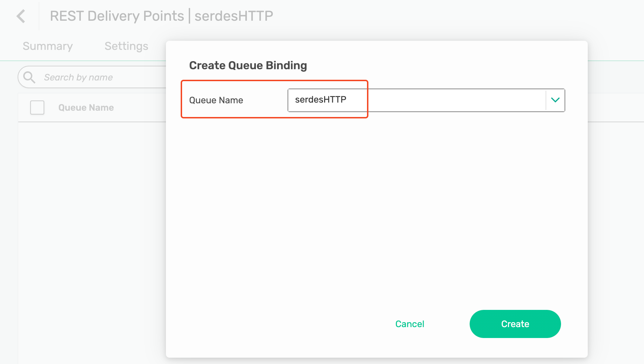Switch to the Summary tab
Screen dimensions: 644x364
(47, 46)
